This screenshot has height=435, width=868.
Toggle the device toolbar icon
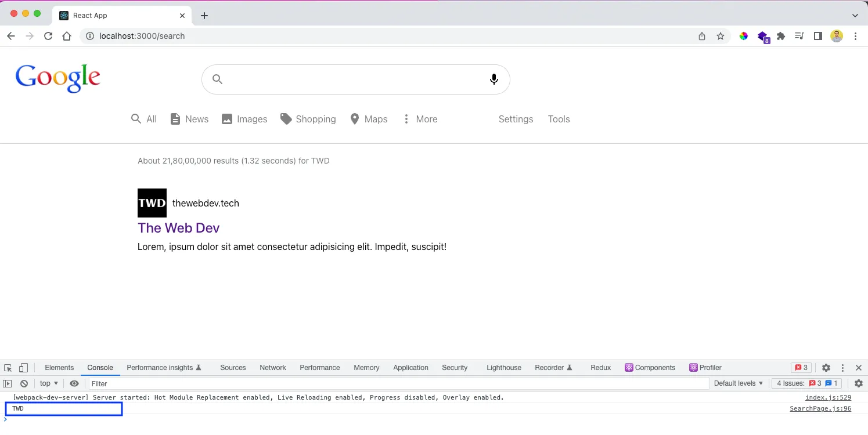pyautogui.click(x=23, y=368)
